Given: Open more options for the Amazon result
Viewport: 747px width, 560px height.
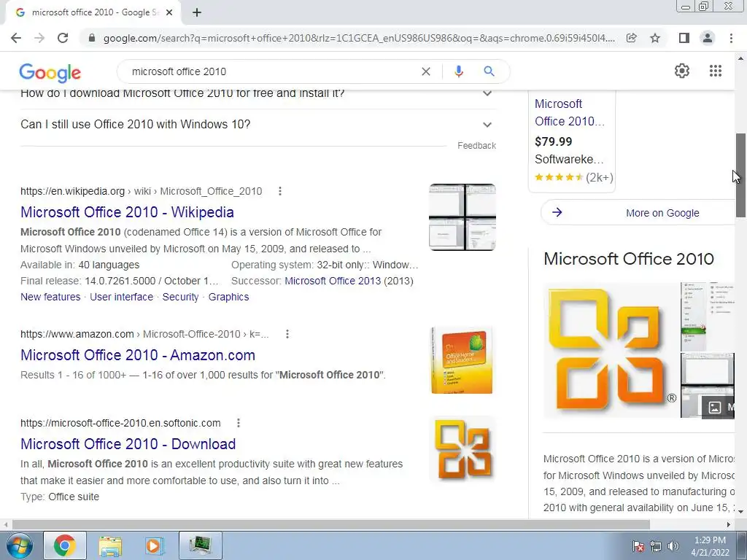Looking at the screenshot, I should point(287,334).
